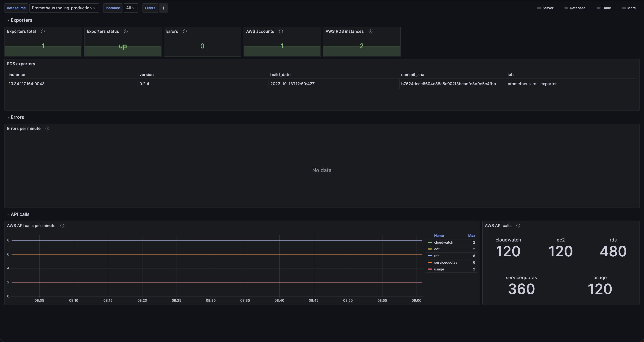Click info icon next to Exporters total
The width and height of the screenshot is (644, 342).
coord(43,32)
